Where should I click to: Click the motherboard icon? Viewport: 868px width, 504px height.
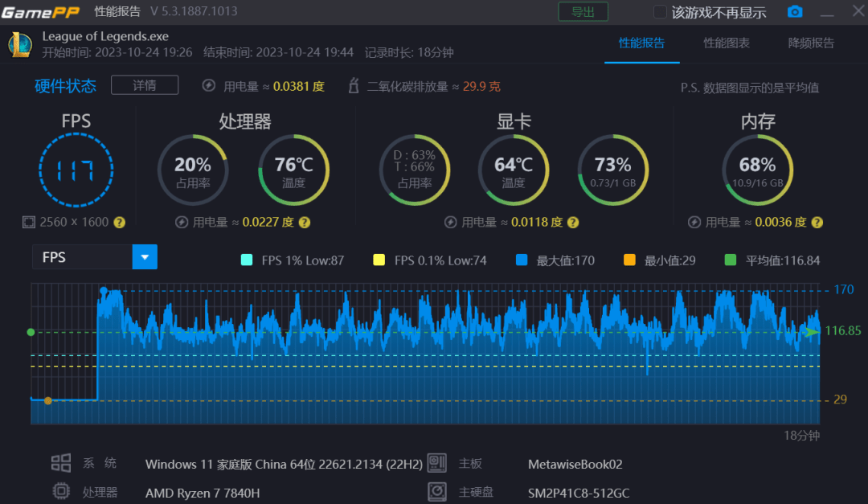click(x=436, y=463)
